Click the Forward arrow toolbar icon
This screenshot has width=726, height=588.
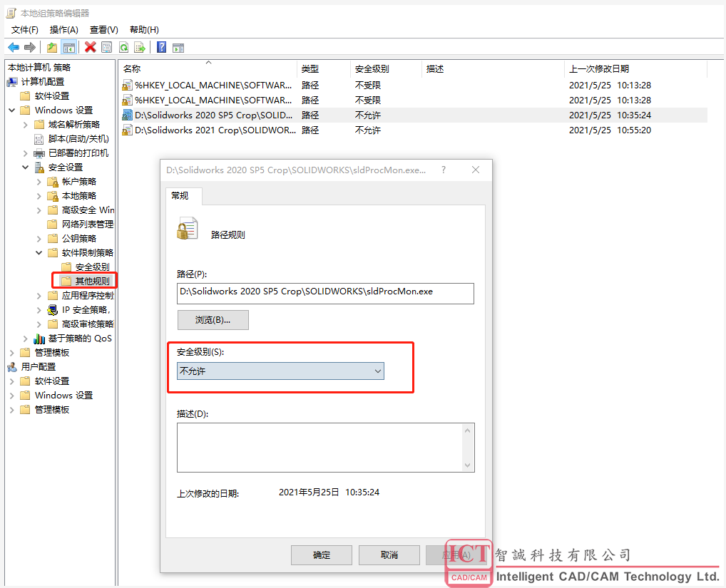[30, 47]
